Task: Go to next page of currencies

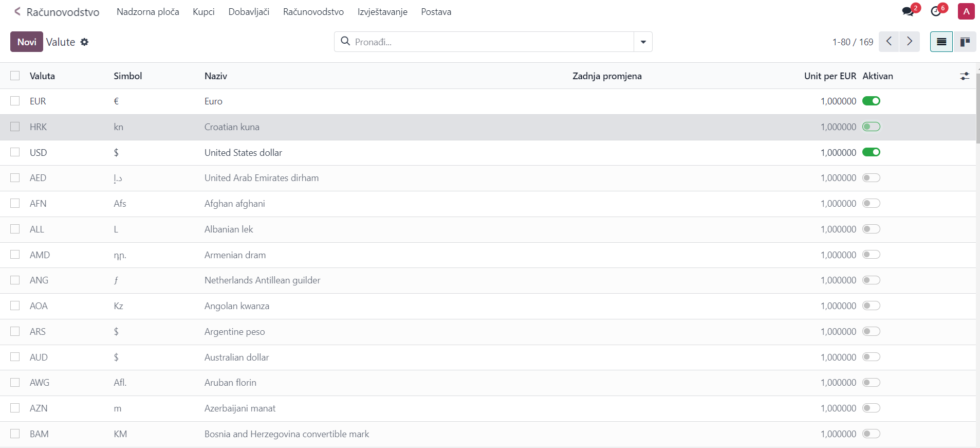Action: (909, 42)
